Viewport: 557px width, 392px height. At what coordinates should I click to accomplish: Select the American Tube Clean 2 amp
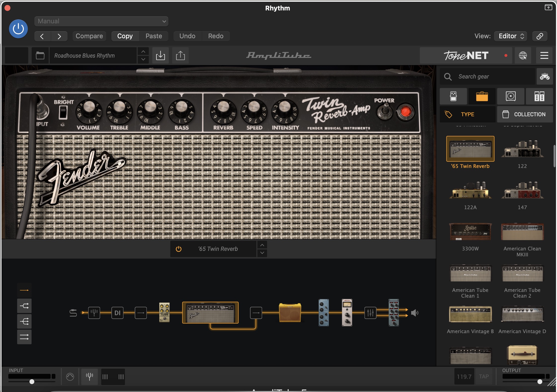[522, 273]
